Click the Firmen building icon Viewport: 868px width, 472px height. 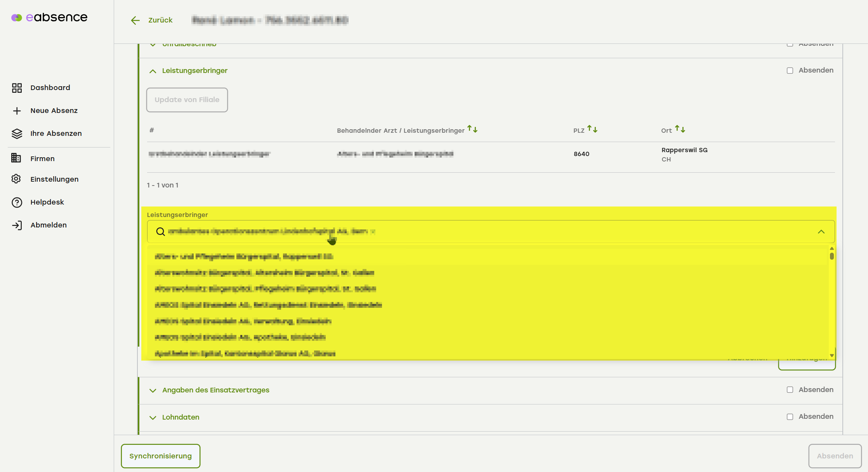(16, 158)
